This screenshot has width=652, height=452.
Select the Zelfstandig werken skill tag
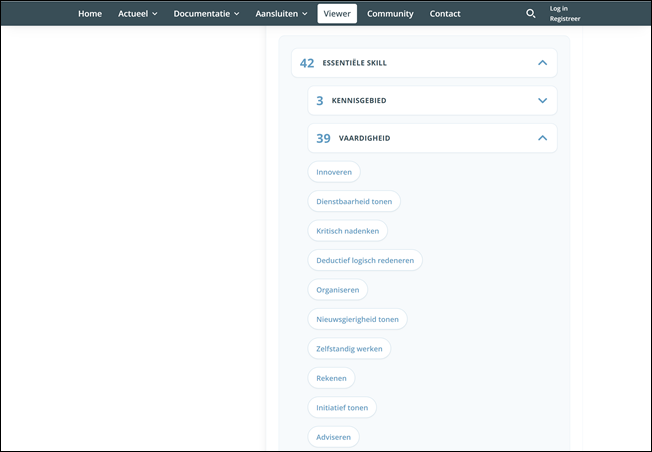pyautogui.click(x=349, y=349)
